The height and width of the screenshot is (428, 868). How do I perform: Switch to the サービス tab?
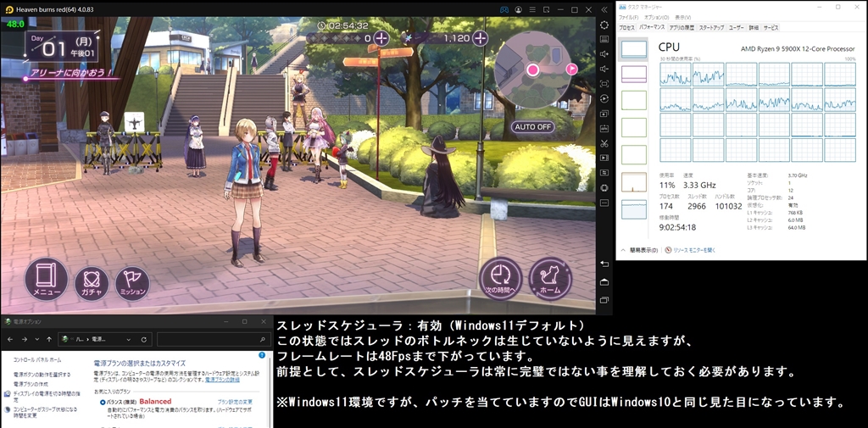(x=771, y=27)
